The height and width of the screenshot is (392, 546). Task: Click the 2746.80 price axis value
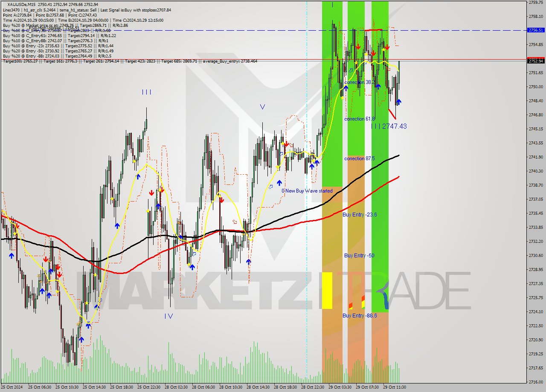click(536, 115)
